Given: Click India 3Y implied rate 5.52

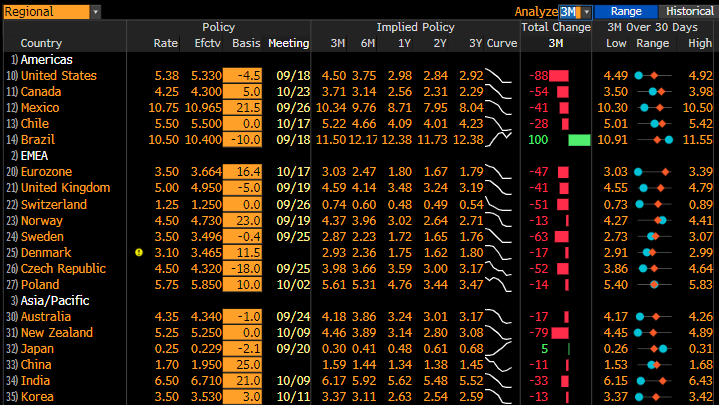Looking at the screenshot, I should point(471,381).
